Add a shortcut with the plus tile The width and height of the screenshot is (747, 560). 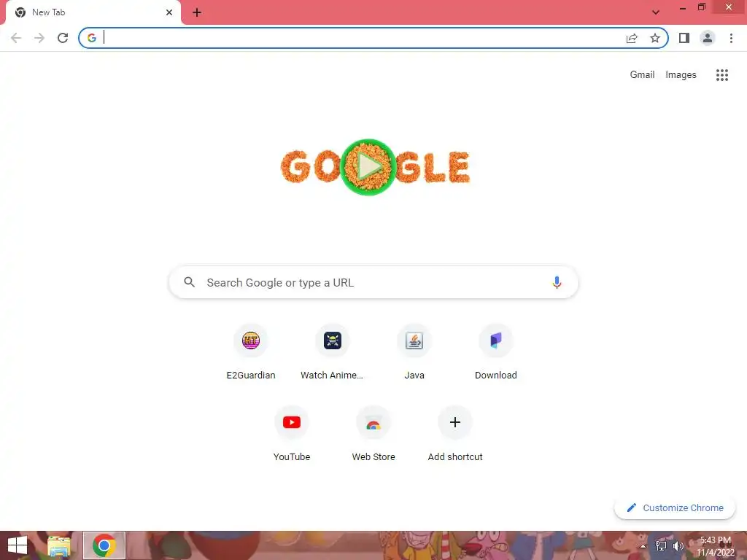click(x=455, y=434)
